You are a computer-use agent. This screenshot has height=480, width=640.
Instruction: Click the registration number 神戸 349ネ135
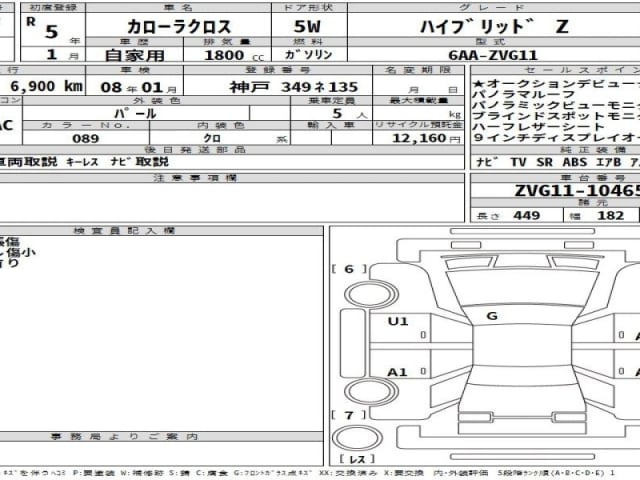coord(293,87)
